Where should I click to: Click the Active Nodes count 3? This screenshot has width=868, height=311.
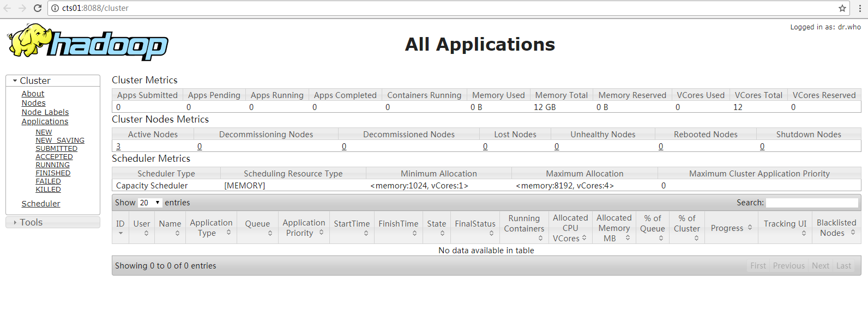(118, 147)
